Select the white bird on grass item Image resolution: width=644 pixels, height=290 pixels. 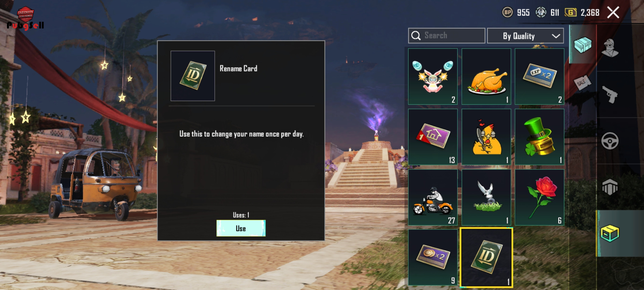click(486, 197)
